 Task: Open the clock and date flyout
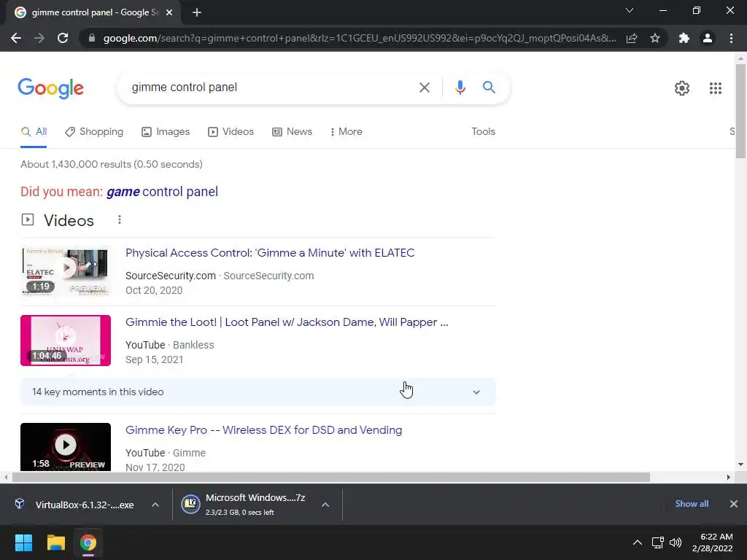point(712,542)
